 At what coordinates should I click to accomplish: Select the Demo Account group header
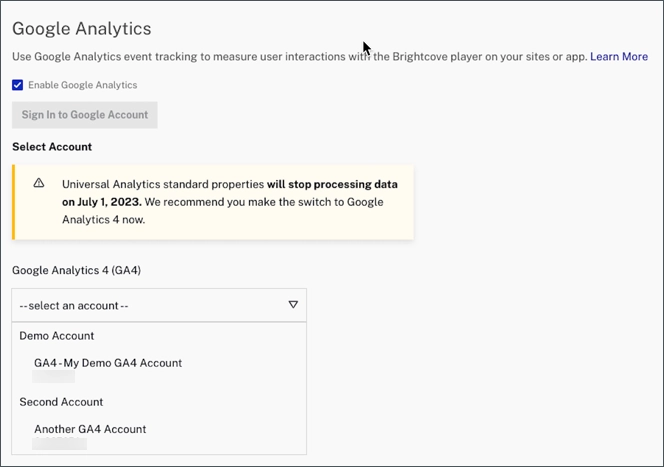click(57, 336)
